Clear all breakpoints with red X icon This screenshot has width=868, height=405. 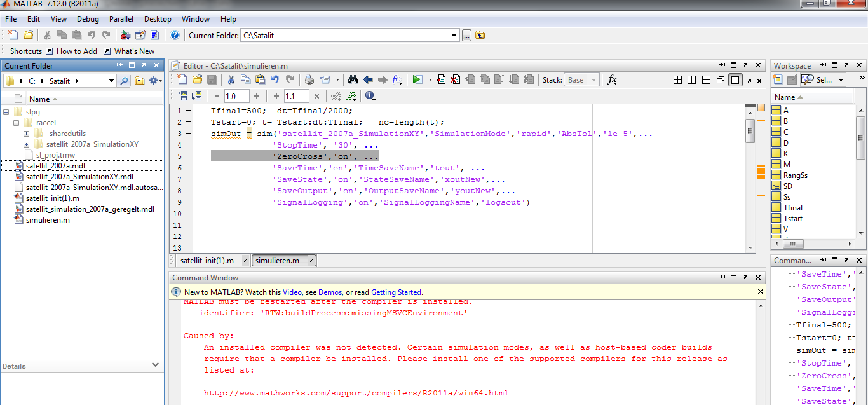pyautogui.click(x=455, y=79)
